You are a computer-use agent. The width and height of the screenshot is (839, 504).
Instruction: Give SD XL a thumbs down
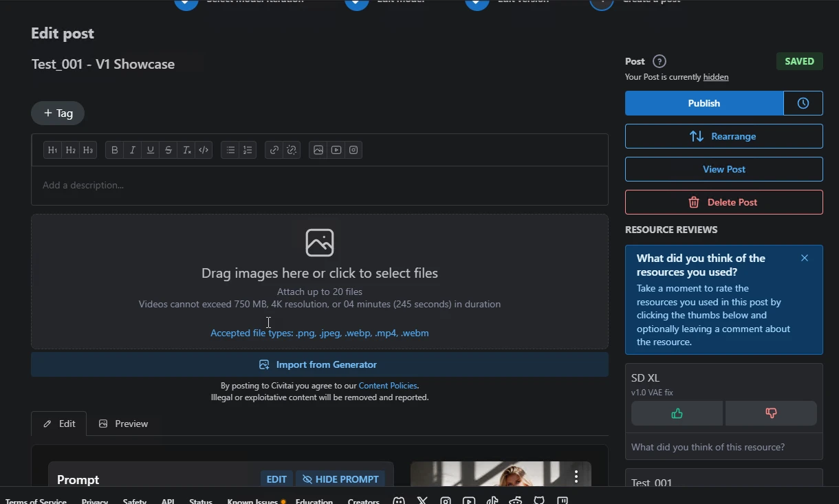(771, 413)
